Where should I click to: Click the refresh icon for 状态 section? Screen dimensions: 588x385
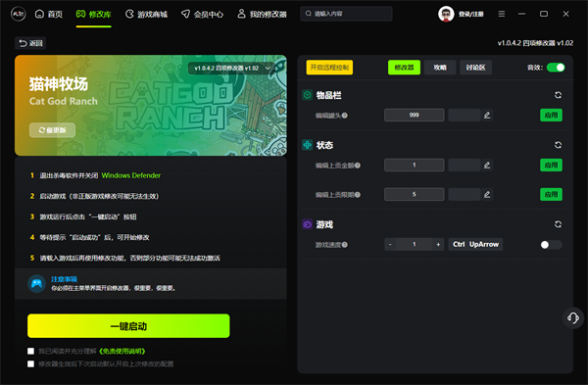coord(558,145)
